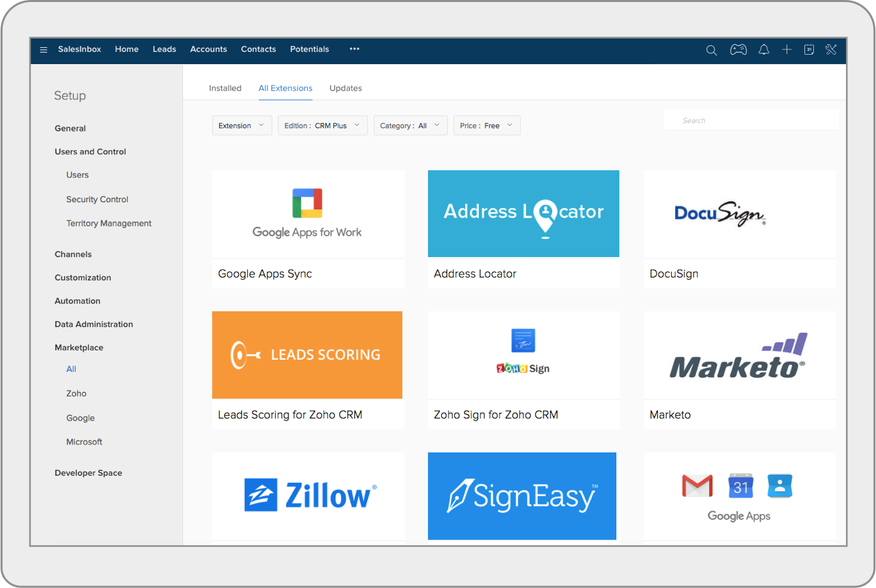
Task: Open the Accounts module
Action: point(208,49)
